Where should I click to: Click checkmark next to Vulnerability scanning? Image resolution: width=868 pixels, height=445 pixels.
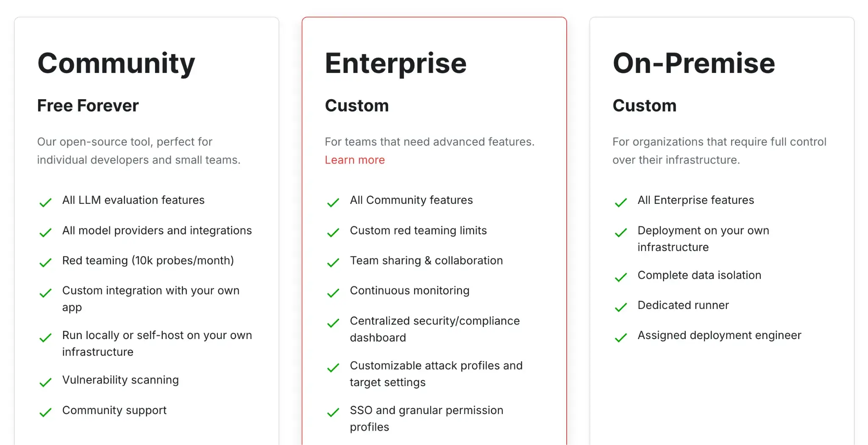tap(45, 382)
